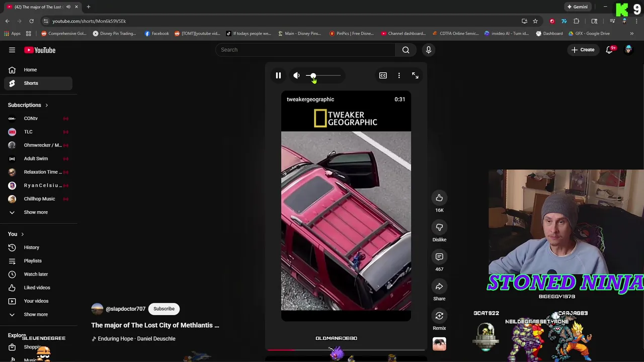Seek using the Short's red progress bar
The image size is (644, 362).
point(346,349)
